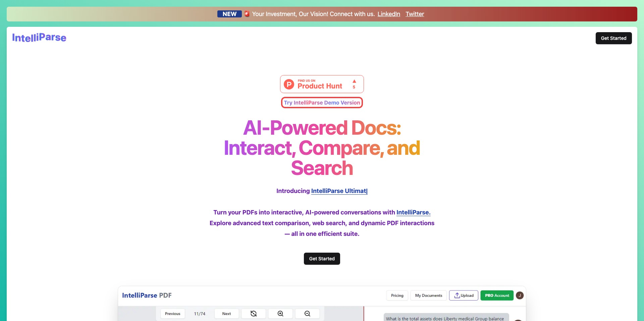Click the 11/74 page indicator
The width and height of the screenshot is (644, 321).
200,314
